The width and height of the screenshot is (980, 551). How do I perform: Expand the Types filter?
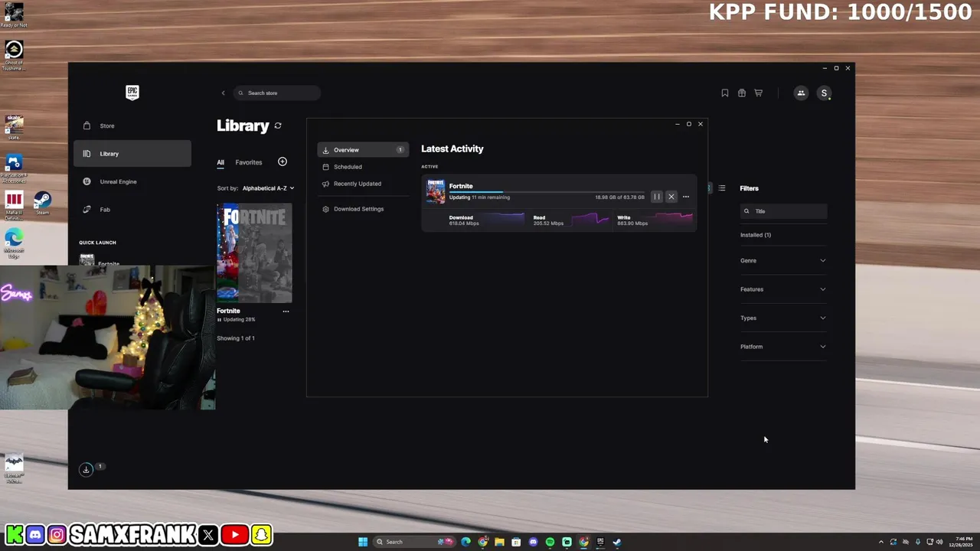[783, 318]
